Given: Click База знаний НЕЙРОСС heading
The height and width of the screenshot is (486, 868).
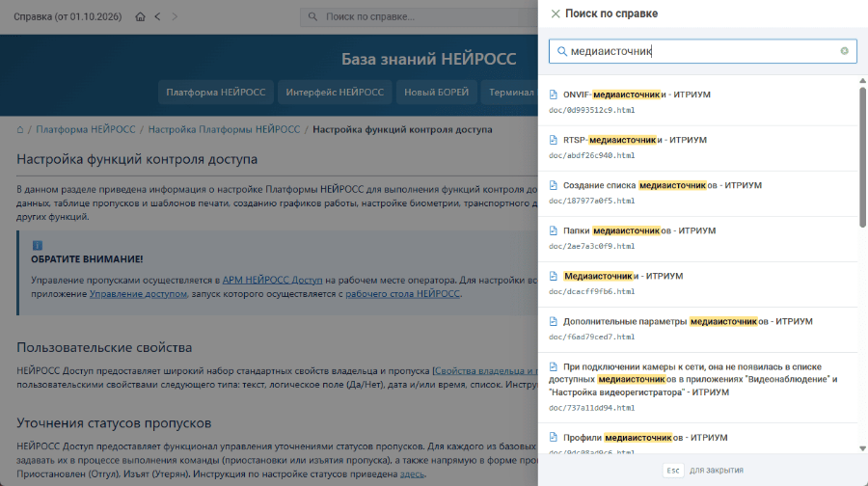Looking at the screenshot, I should point(428,59).
